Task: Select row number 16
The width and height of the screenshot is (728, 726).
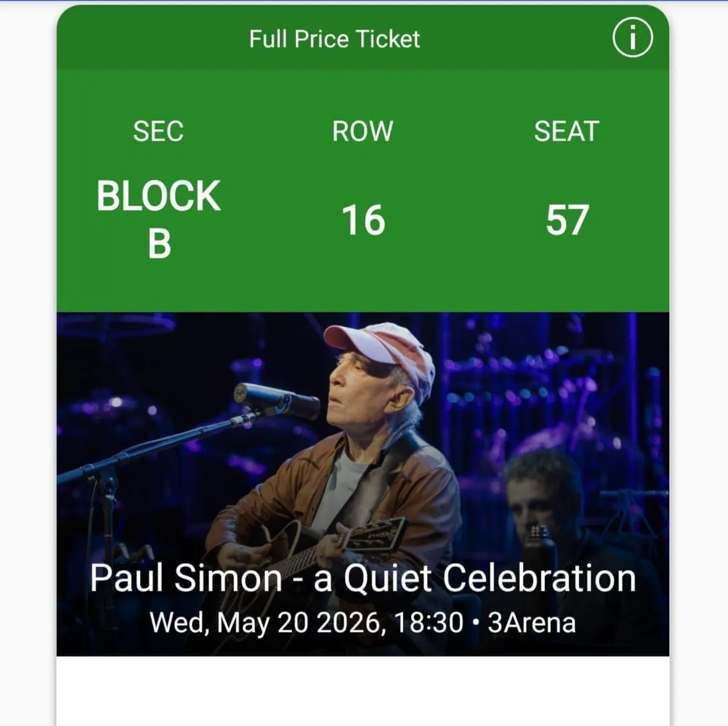Action: pyautogui.click(x=362, y=221)
